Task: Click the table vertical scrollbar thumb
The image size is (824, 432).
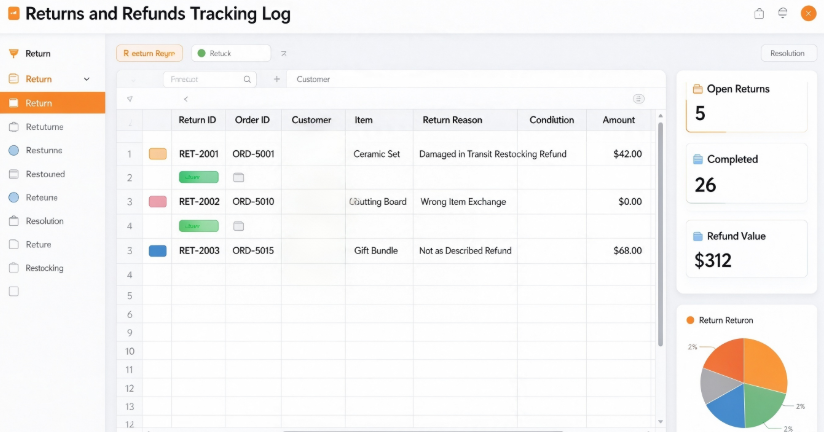Action: click(x=660, y=234)
